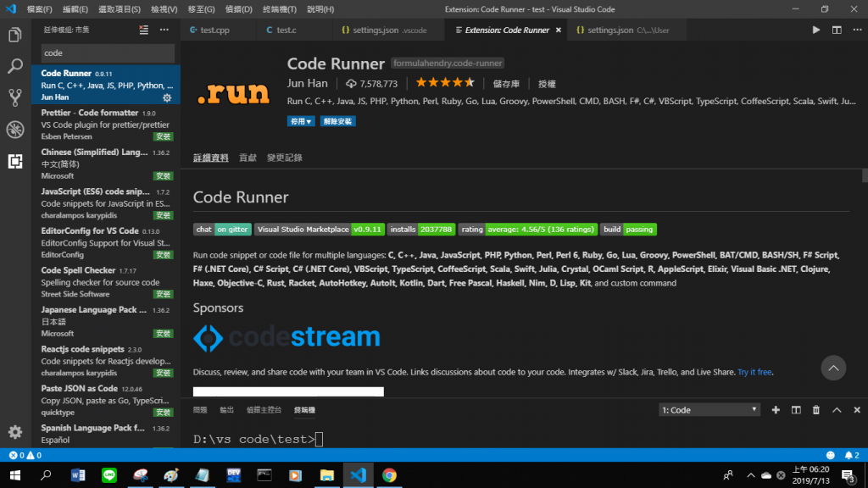Click the feedback smiley in status bar
868x488 pixels.
coord(831,455)
